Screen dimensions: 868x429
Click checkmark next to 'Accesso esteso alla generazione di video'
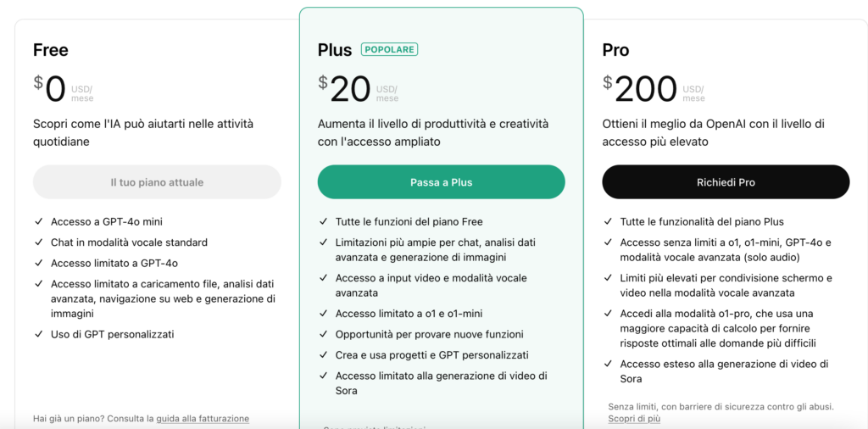coord(609,364)
